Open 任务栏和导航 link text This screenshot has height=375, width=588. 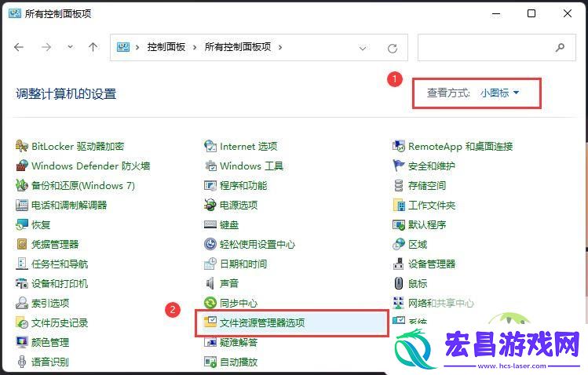coord(60,264)
